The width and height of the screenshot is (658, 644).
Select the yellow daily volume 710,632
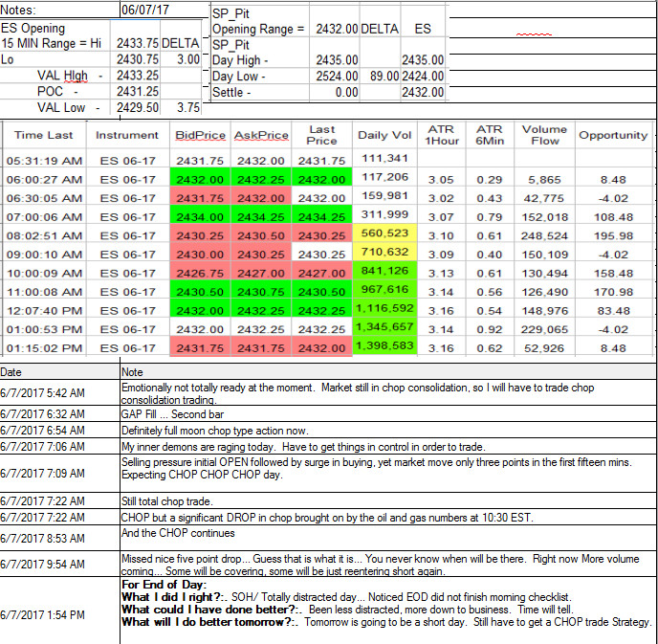[384, 252]
